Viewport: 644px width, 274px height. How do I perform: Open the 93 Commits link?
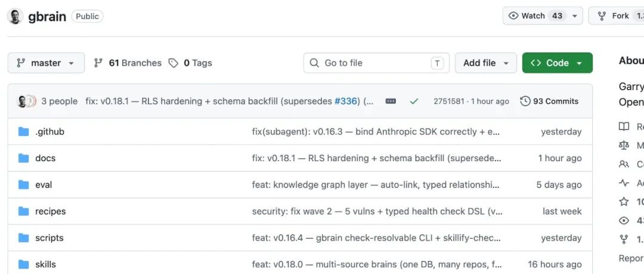549,101
